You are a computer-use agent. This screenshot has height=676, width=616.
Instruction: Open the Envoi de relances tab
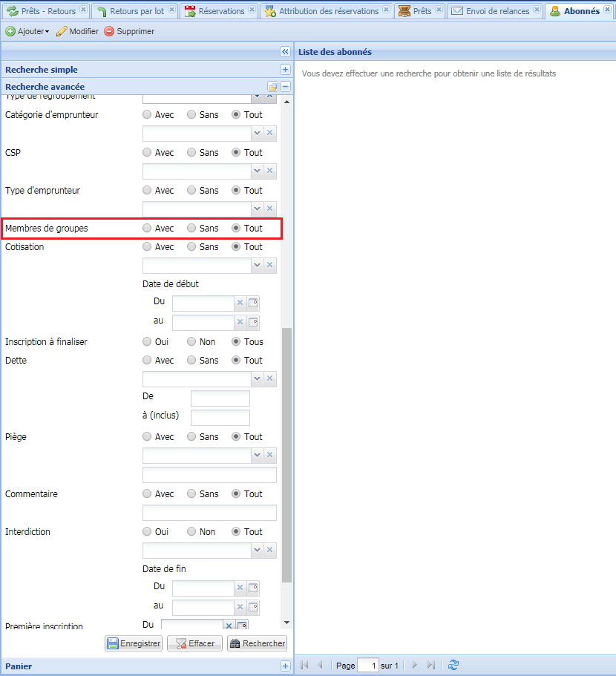497,11
